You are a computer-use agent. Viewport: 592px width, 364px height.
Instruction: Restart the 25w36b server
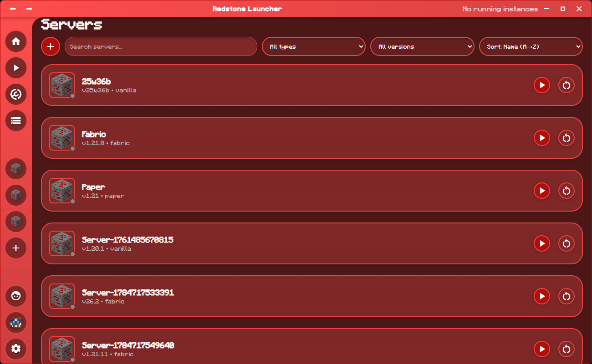(566, 85)
